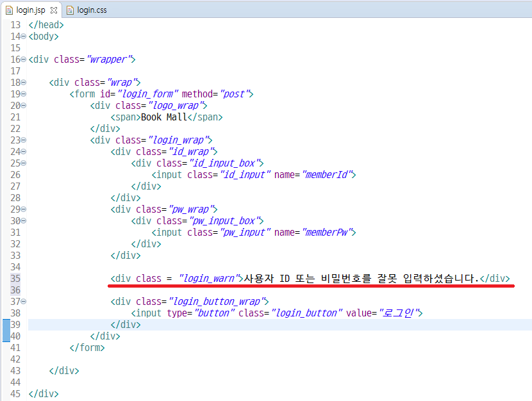Click the type="button" value on line 38
Image resolution: width=532 pixels, height=401 pixels.
click(215, 313)
